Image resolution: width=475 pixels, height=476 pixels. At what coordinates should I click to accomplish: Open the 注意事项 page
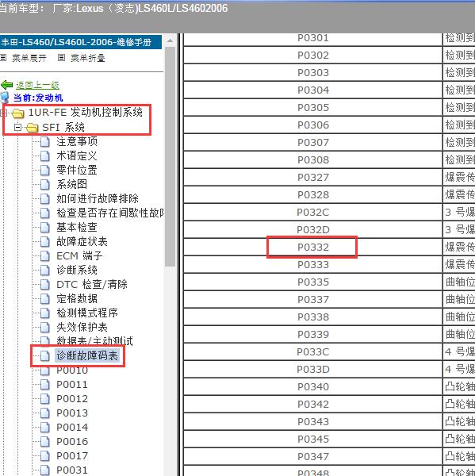coord(77,141)
